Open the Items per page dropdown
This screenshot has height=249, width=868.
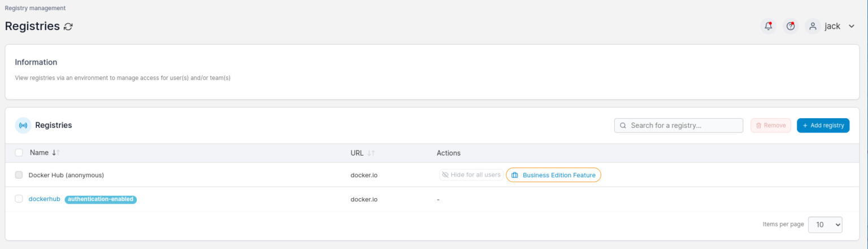(824, 225)
